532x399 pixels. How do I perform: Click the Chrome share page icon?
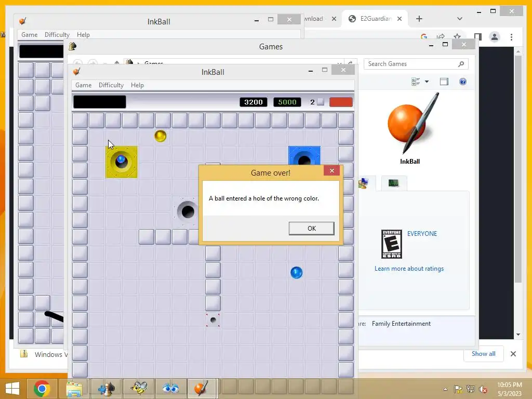tap(441, 36)
